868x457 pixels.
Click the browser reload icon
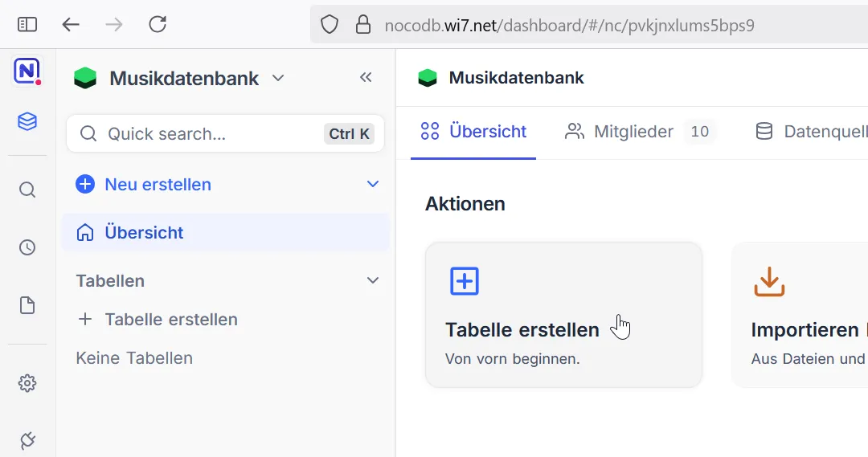coord(158,24)
